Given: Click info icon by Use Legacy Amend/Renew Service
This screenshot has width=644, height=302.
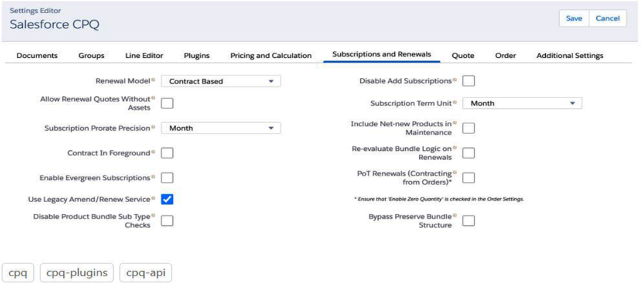Looking at the screenshot, I should [x=153, y=198].
